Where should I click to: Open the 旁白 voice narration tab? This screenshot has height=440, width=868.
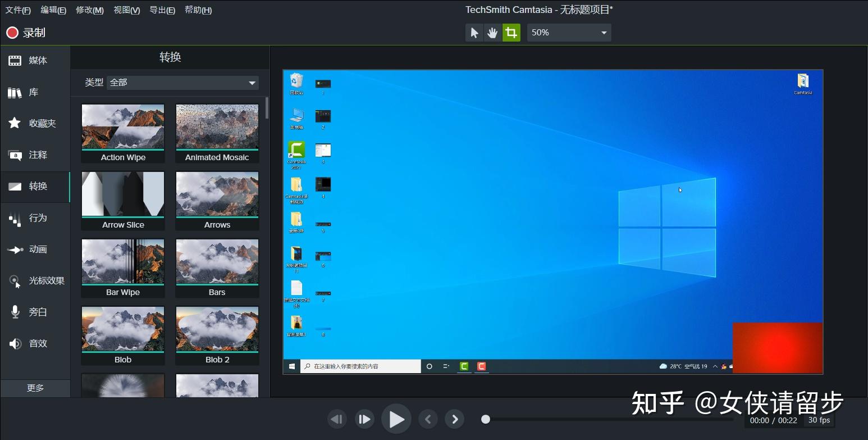coord(35,312)
